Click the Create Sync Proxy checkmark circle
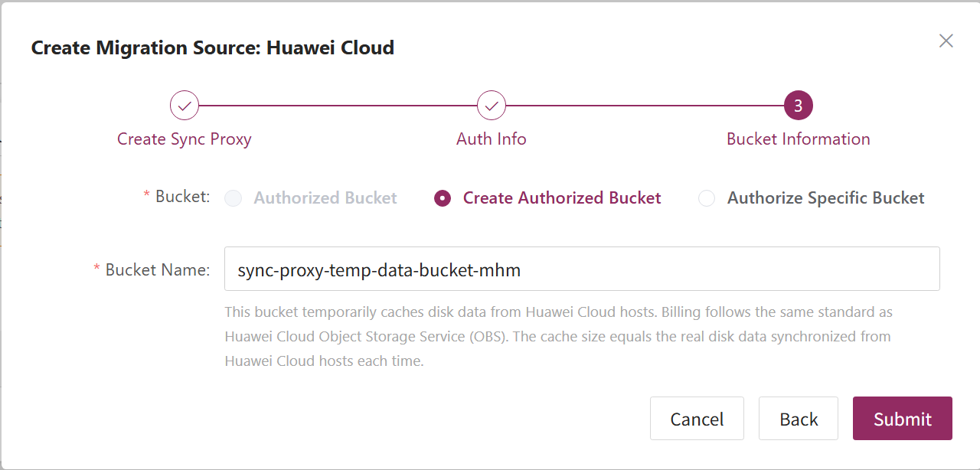This screenshot has height=470, width=980. tap(185, 106)
